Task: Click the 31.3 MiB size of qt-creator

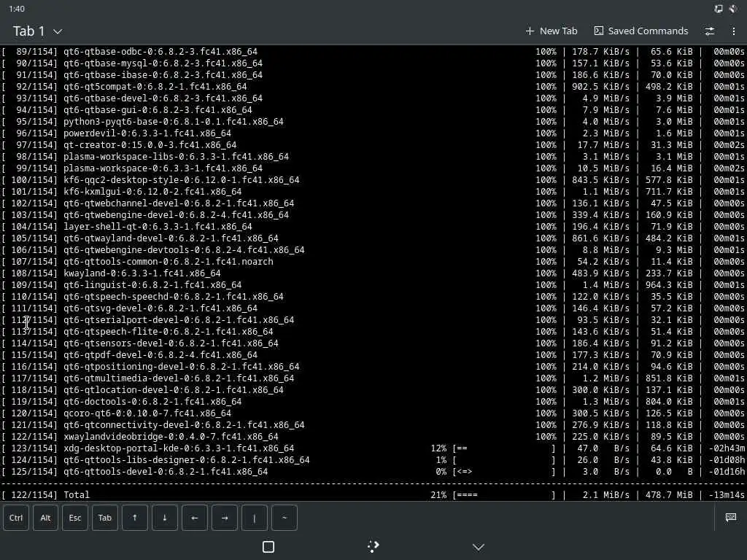Action: (x=672, y=145)
